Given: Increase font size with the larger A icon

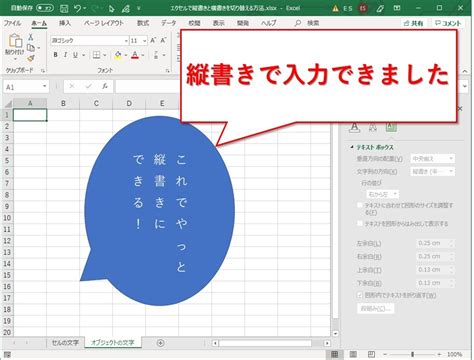Looking at the screenshot, I should pyautogui.click(x=153, y=40).
